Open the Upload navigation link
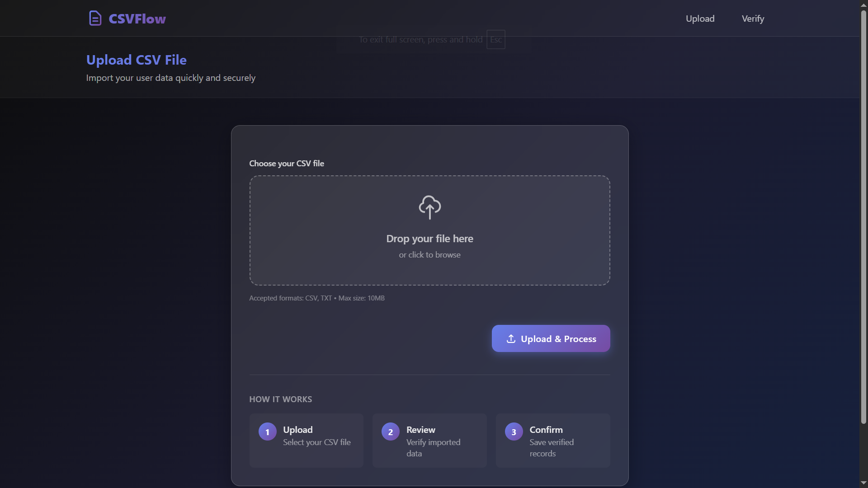Image resolution: width=868 pixels, height=488 pixels. point(700,19)
